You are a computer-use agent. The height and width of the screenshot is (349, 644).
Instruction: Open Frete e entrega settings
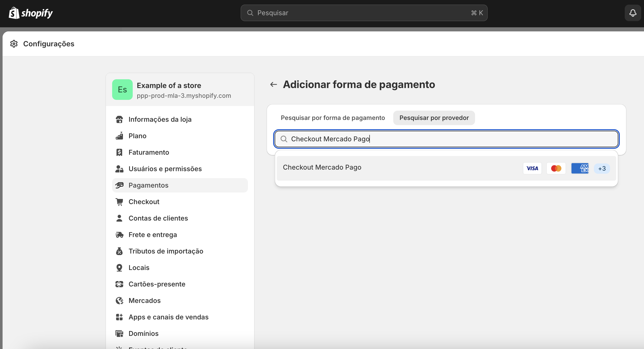pos(180,235)
